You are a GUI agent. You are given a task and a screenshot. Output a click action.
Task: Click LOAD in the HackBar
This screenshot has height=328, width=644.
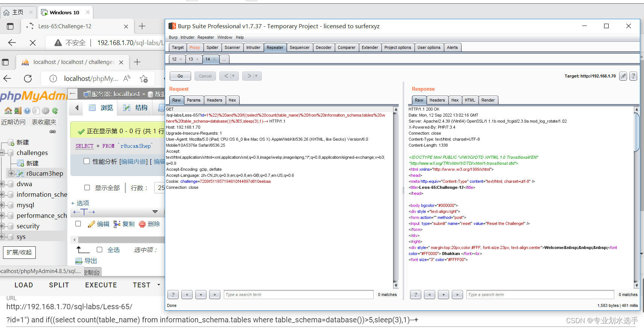[24, 285]
